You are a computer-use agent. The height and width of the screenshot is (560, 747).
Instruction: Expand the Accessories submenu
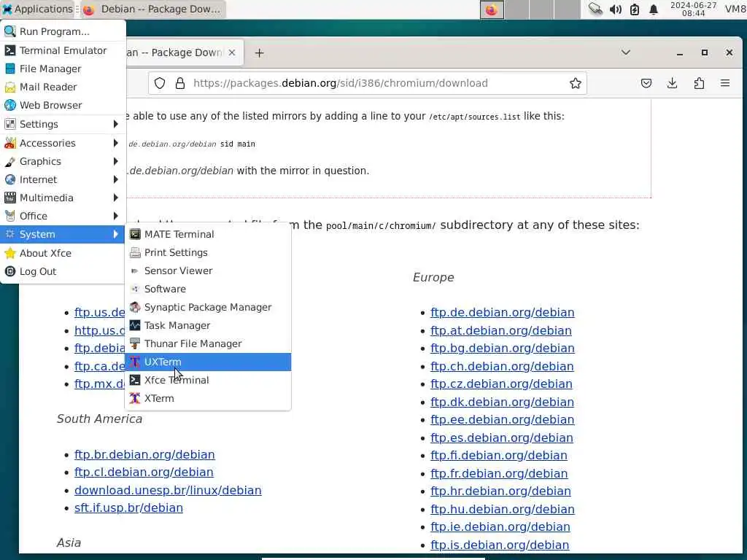coord(63,143)
